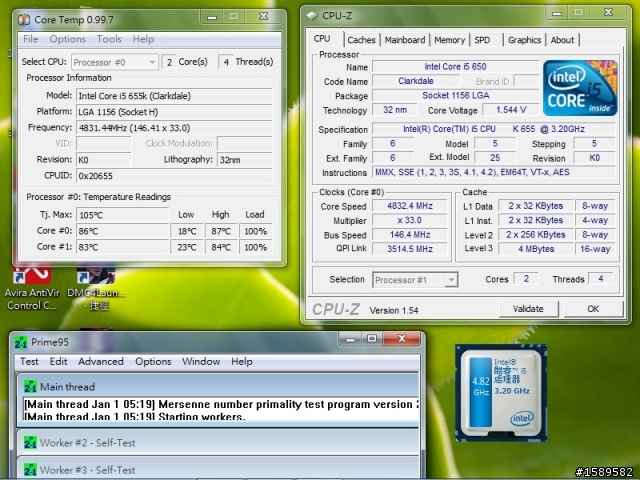Click the Multiplier value x 33.0

tap(410, 220)
